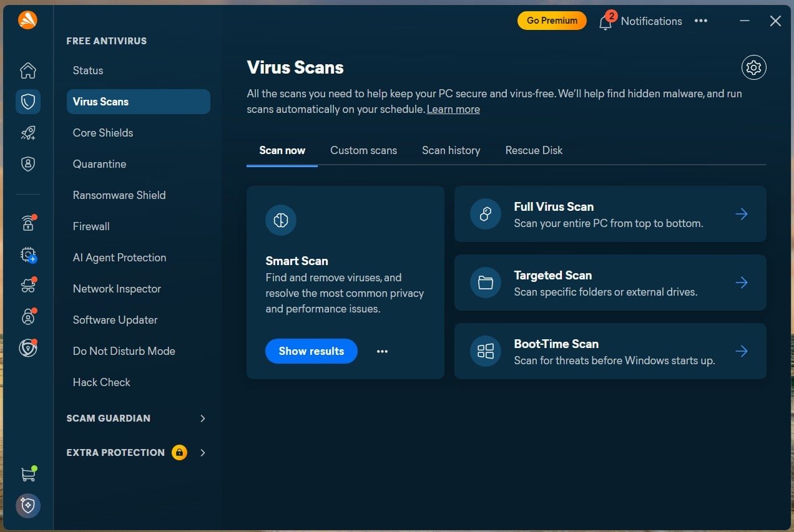Screen dimensions: 794x532
Task: Click the Targeted Scan folder icon
Action: [486, 283]
